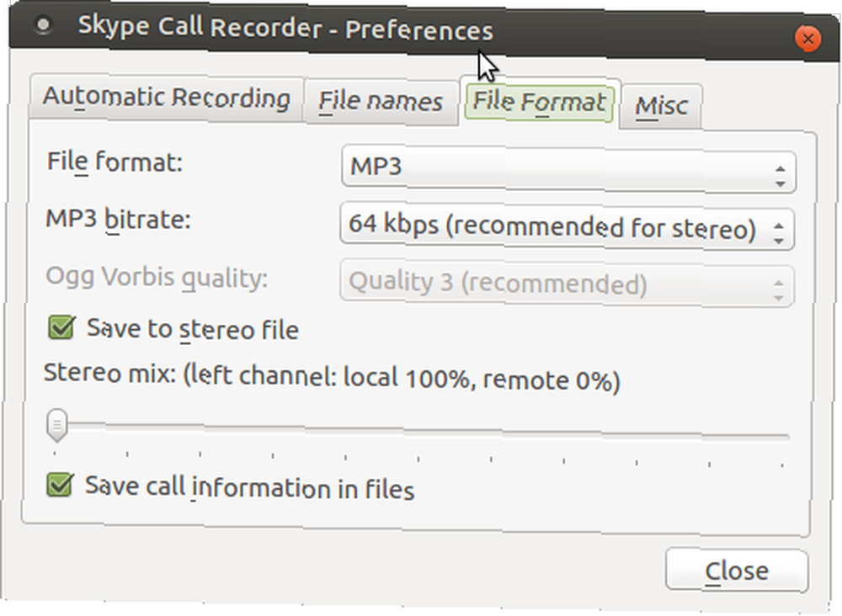
Task: Go to the Misc tab
Action: (x=661, y=106)
